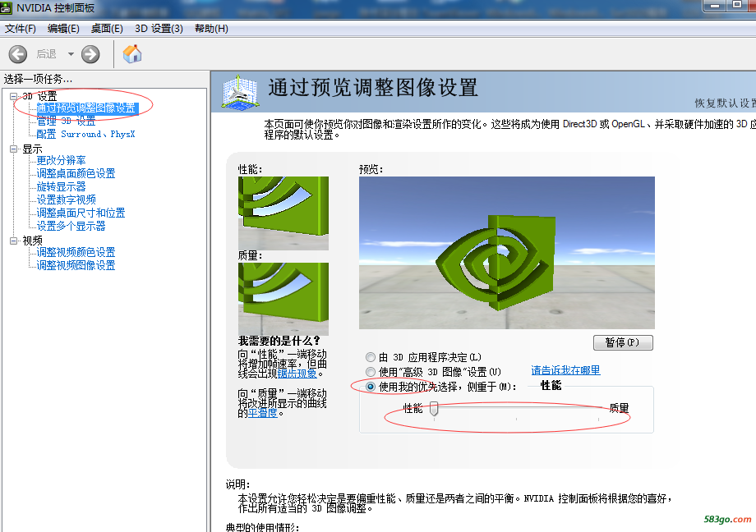Open 旋转显示器 task
Image resolution: width=756 pixels, height=532 pixels.
point(62,186)
